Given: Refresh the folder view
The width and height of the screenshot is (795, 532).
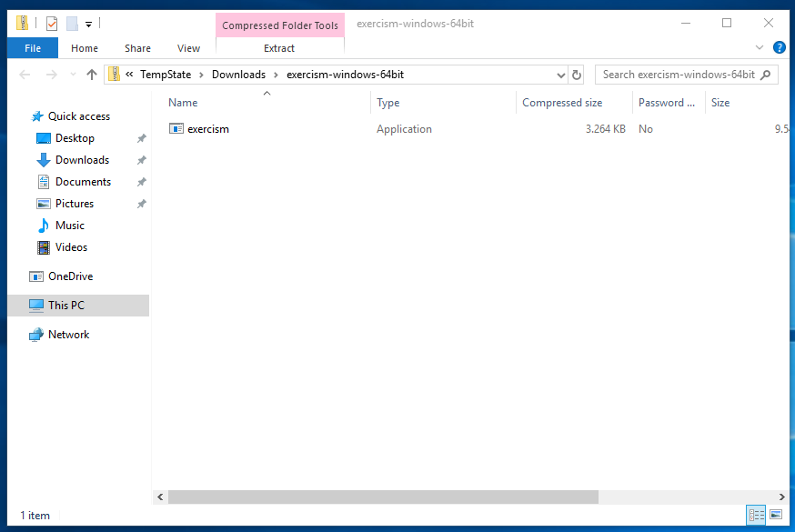Looking at the screenshot, I should pos(577,75).
